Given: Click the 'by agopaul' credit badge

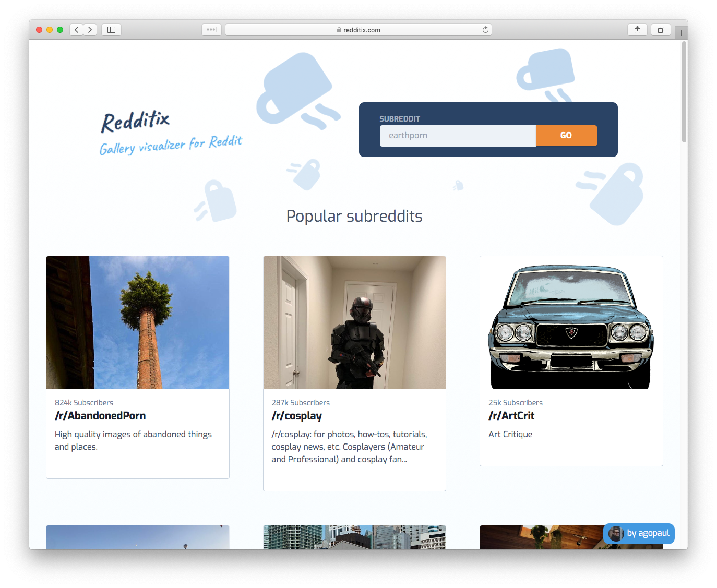Looking at the screenshot, I should tap(646, 533).
